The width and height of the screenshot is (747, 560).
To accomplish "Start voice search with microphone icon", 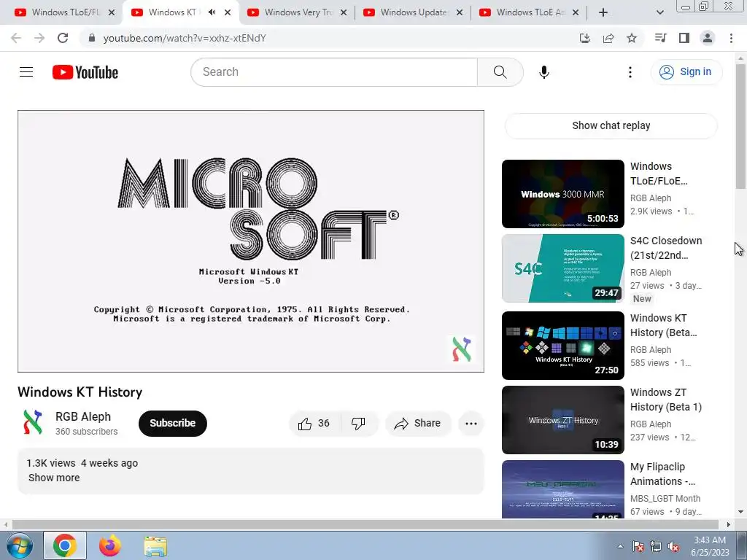I will click(544, 72).
